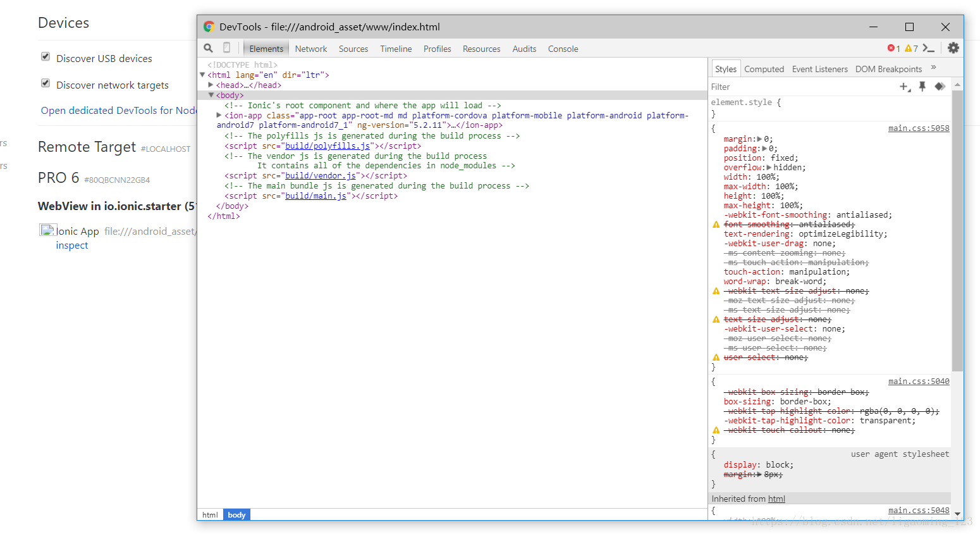This screenshot has height=534, width=980.
Task: Expand the head node triangle
Action: 211,85
